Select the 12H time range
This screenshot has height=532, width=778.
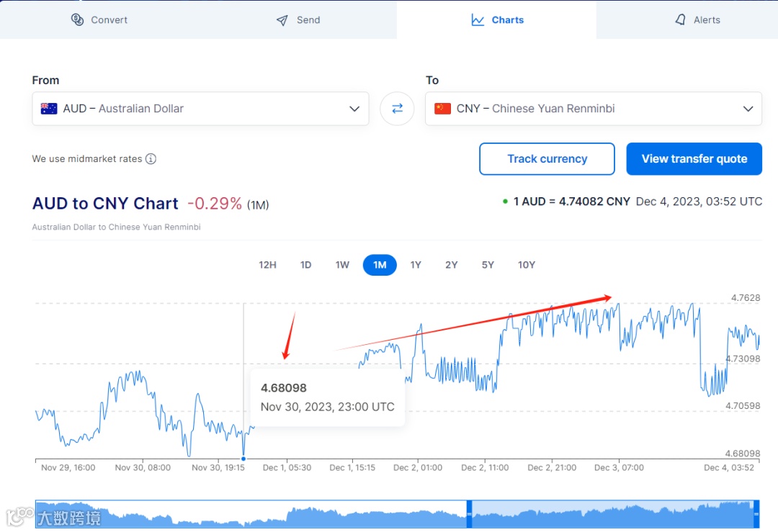pos(267,265)
